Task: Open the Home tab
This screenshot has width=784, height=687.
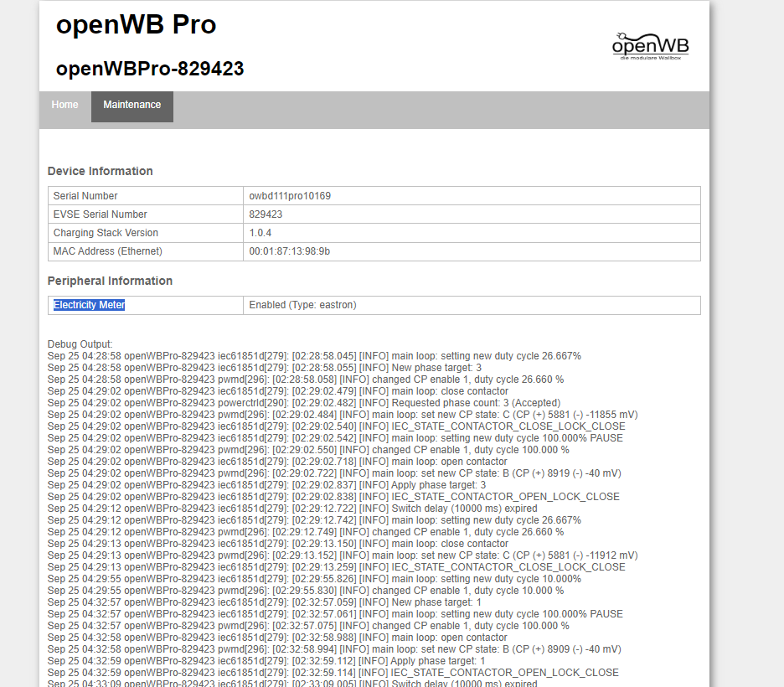Action: point(65,105)
